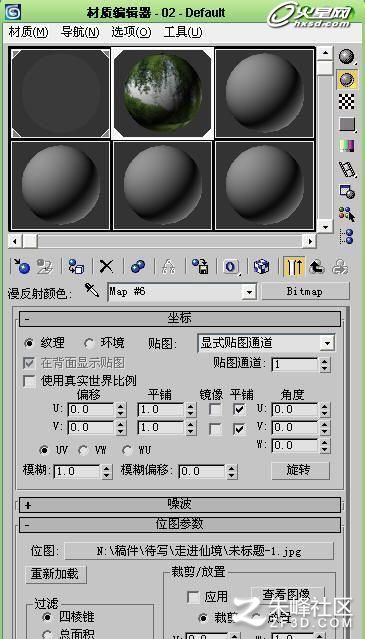Select the tree-textured material sample sphere
The height and width of the screenshot is (639, 365).
coord(163,93)
